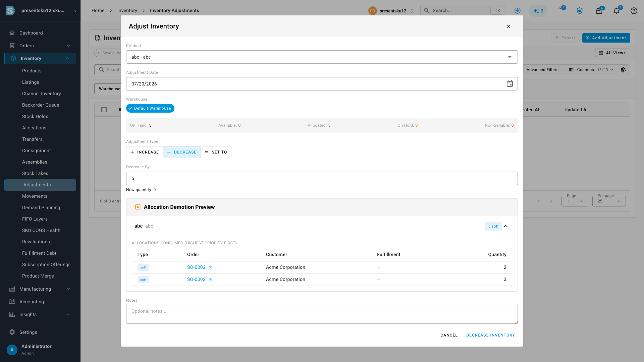Click the Inventory breadcrumb

[x=127, y=11]
